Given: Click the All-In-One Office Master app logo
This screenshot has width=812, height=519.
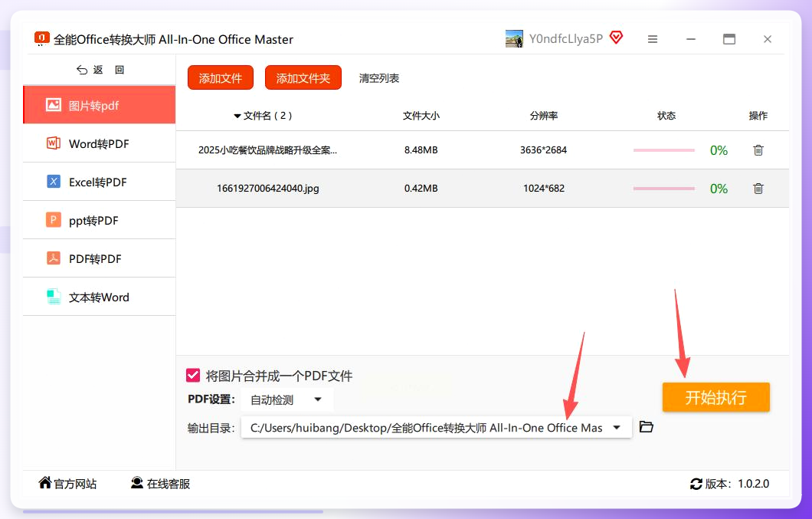Looking at the screenshot, I should 41,38.
